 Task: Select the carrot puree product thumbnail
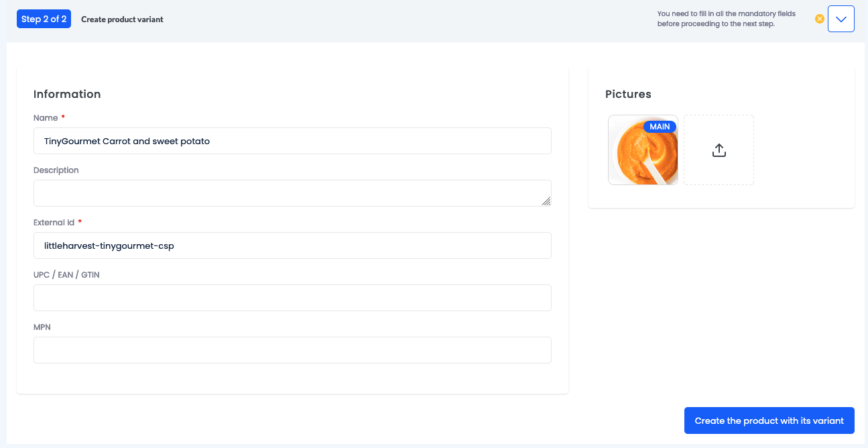pyautogui.click(x=643, y=150)
